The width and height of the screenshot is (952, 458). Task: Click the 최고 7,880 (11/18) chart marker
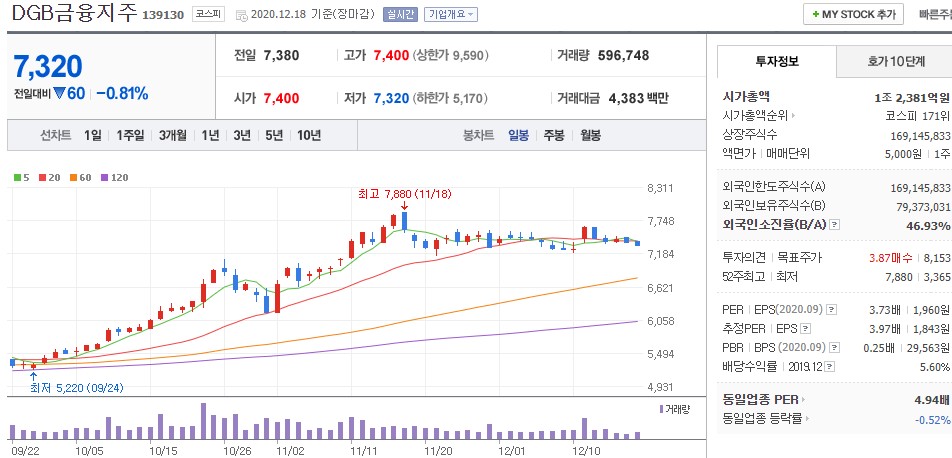(405, 194)
